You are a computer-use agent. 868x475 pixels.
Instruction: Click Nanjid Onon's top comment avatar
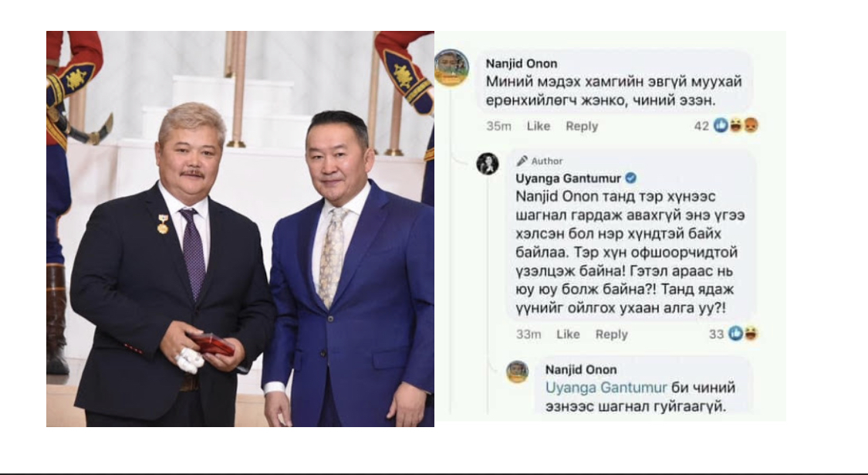(451, 68)
